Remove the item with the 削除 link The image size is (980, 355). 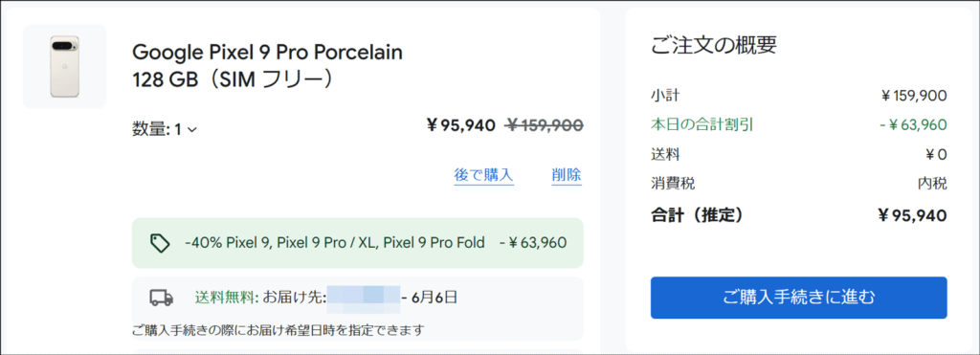(567, 175)
